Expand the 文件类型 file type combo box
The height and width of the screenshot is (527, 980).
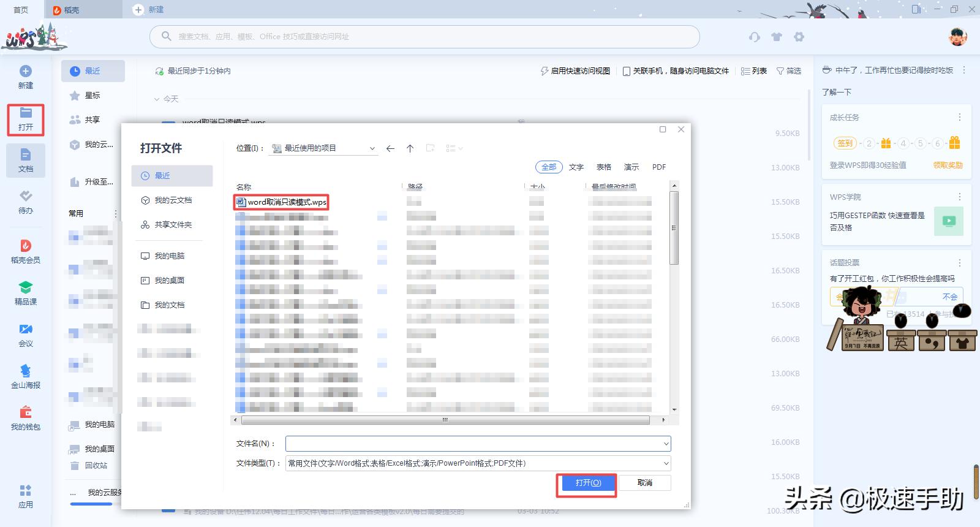pyautogui.click(x=478, y=463)
